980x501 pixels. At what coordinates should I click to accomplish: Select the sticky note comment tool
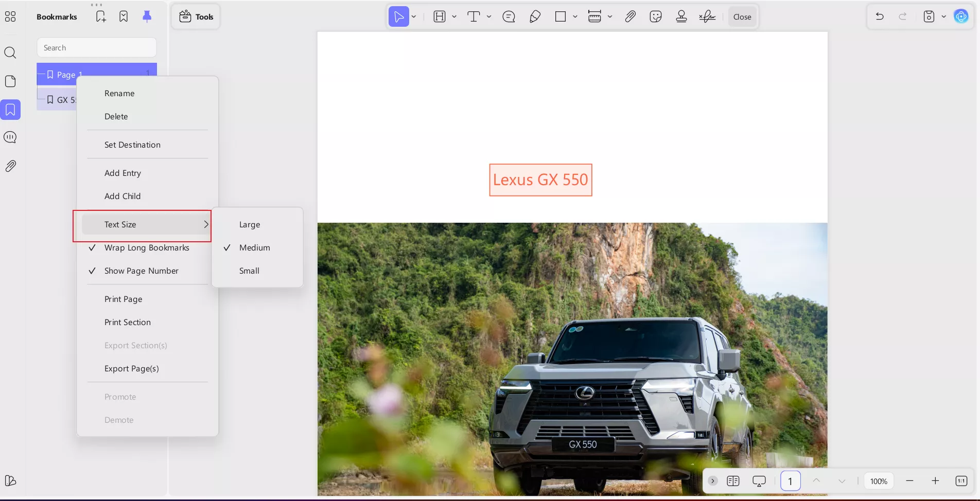tap(509, 16)
